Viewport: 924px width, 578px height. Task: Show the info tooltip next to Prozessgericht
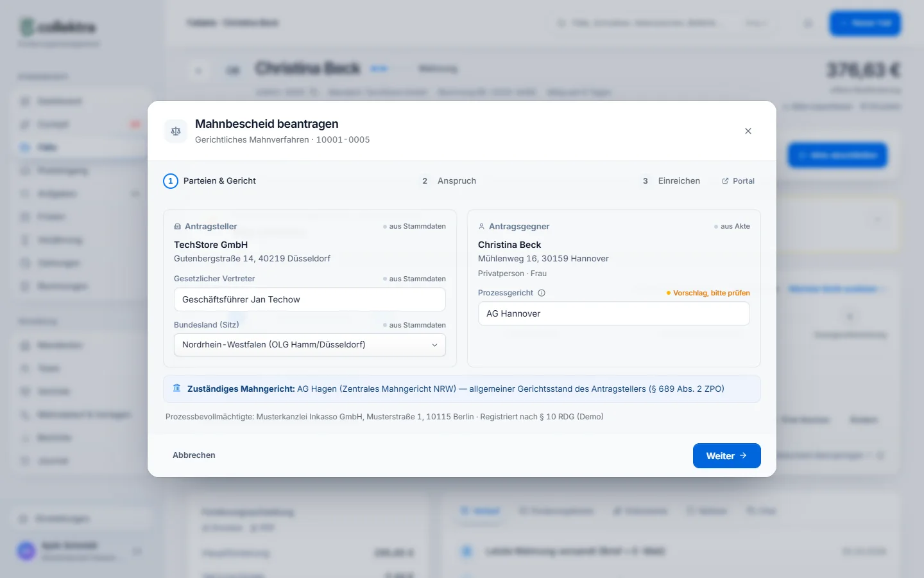542,293
